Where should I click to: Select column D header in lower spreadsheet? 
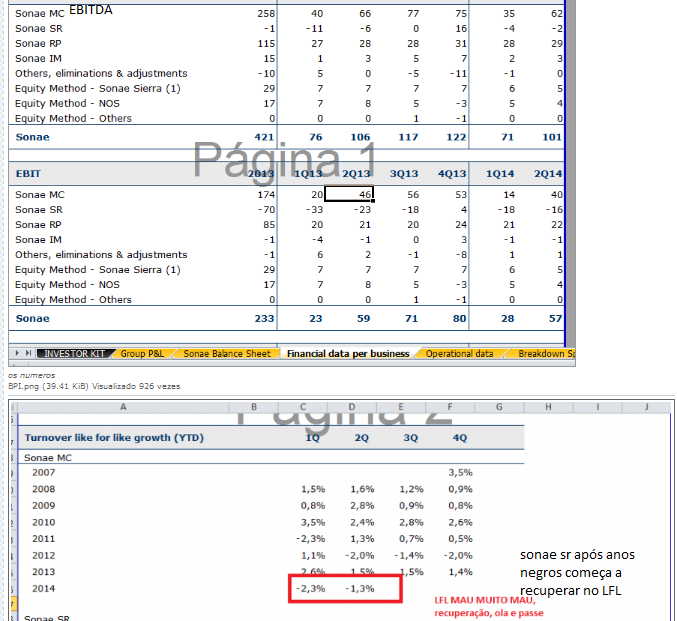coord(352,407)
